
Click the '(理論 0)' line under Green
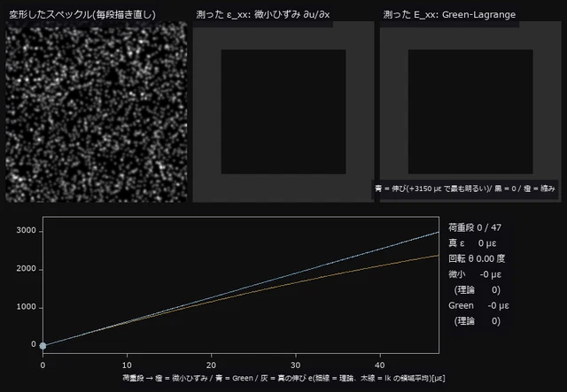coord(478,321)
